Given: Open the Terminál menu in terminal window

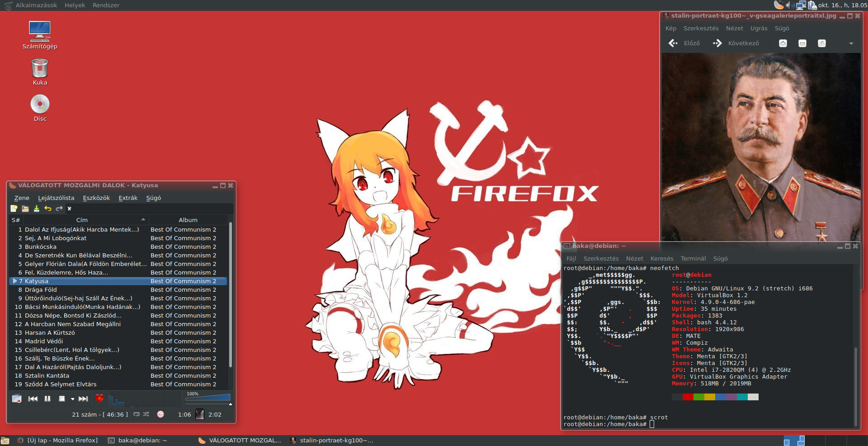Looking at the screenshot, I should (x=693, y=259).
